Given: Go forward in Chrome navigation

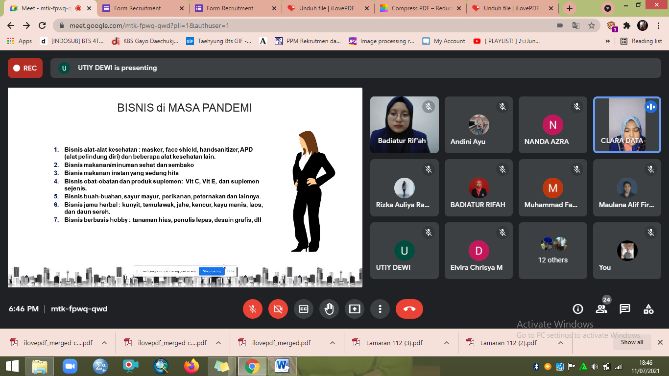Looking at the screenshot, I should tap(26, 26).
